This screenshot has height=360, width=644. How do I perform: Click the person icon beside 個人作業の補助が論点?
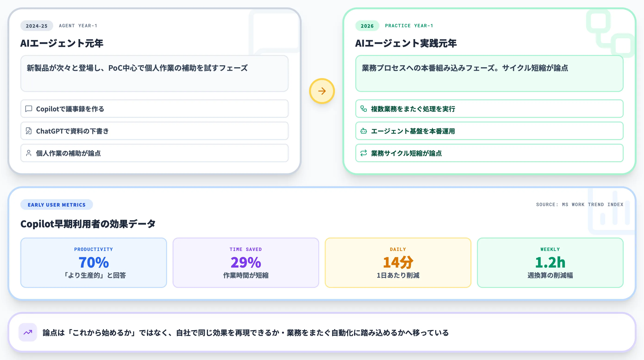[29, 153]
